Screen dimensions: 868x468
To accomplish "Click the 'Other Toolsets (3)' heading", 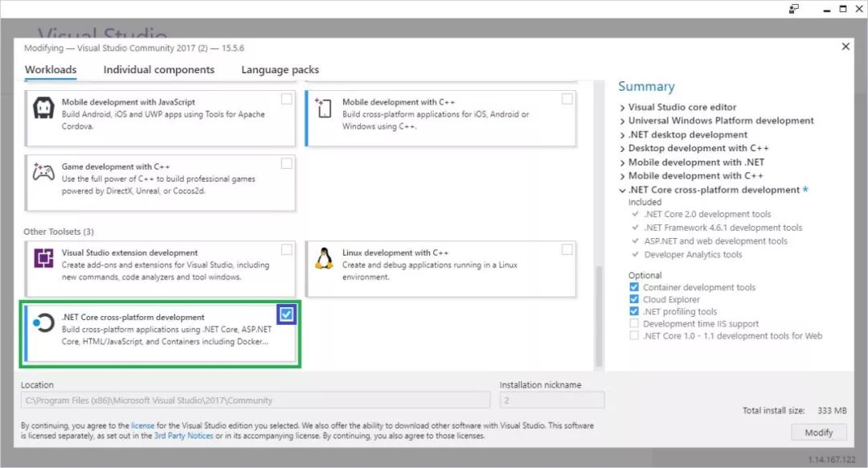I will coord(59,232).
